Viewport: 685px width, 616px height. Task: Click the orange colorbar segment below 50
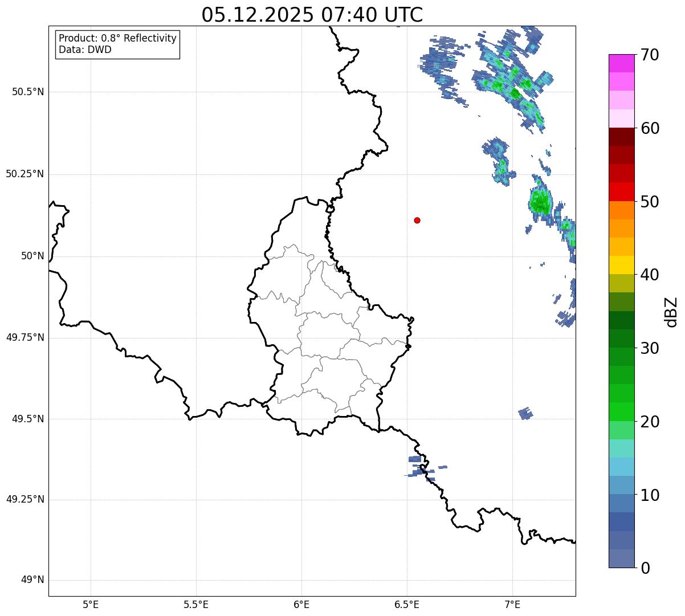click(621, 210)
